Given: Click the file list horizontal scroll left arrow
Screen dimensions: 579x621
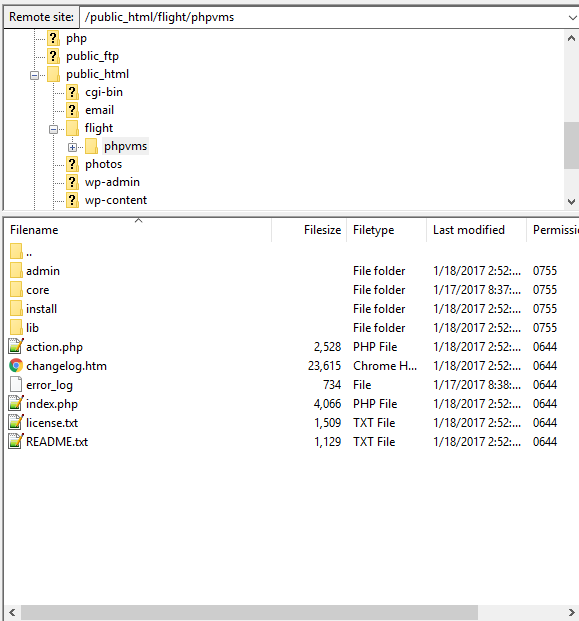Looking at the screenshot, I should (x=12, y=612).
